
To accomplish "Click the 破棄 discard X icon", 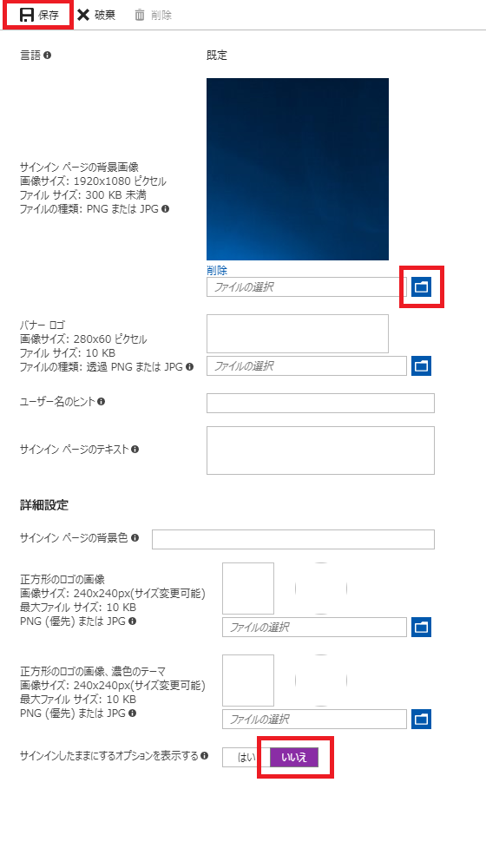I will [x=83, y=15].
